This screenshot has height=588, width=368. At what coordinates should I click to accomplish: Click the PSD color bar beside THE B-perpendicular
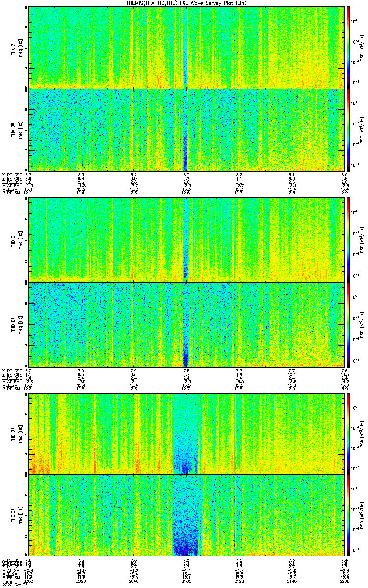(x=348, y=433)
